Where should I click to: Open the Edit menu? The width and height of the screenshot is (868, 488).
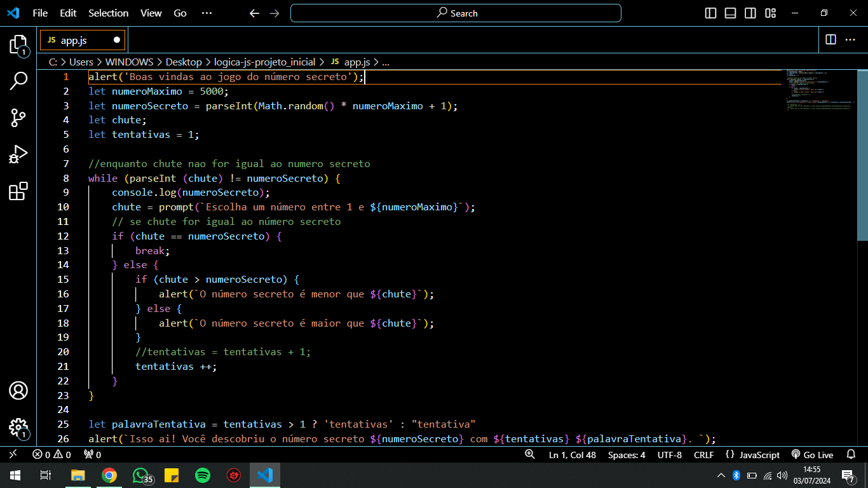tap(68, 13)
